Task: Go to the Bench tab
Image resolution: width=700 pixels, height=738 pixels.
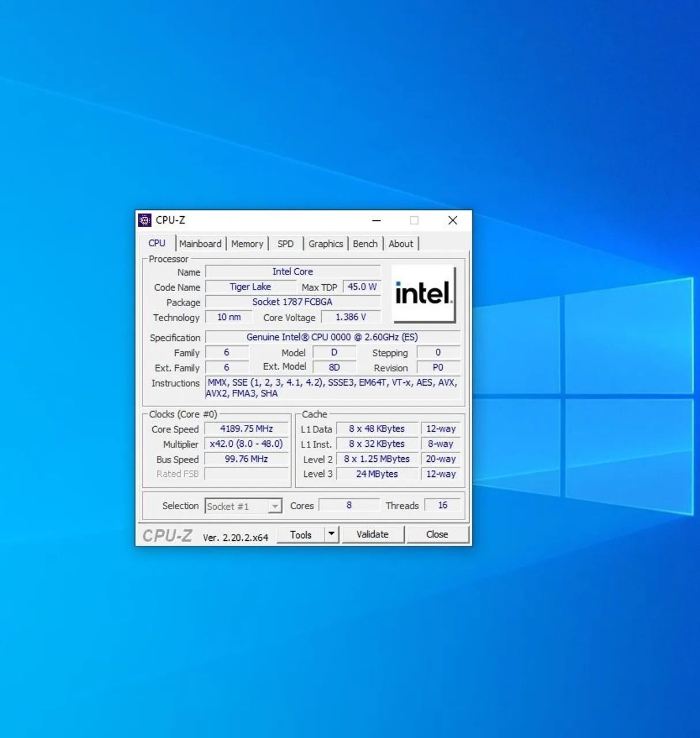Action: pyautogui.click(x=365, y=244)
